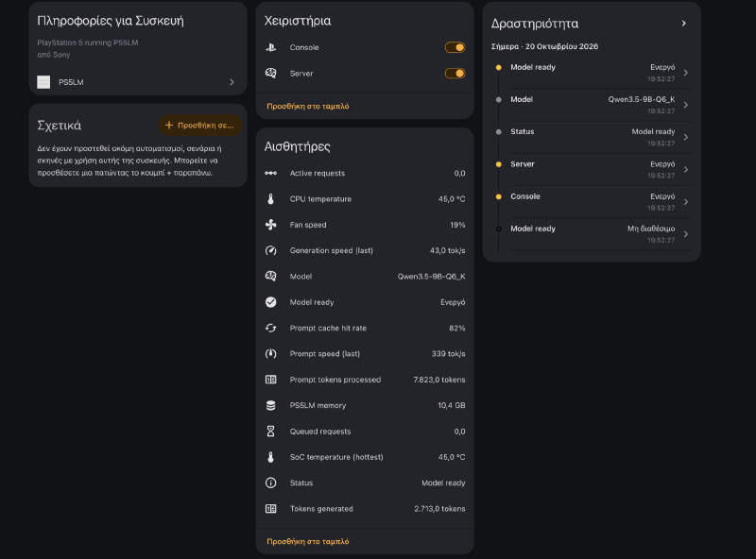Click the yellow marker beside Server activity entry
The width and height of the screenshot is (756, 559).
(499, 164)
